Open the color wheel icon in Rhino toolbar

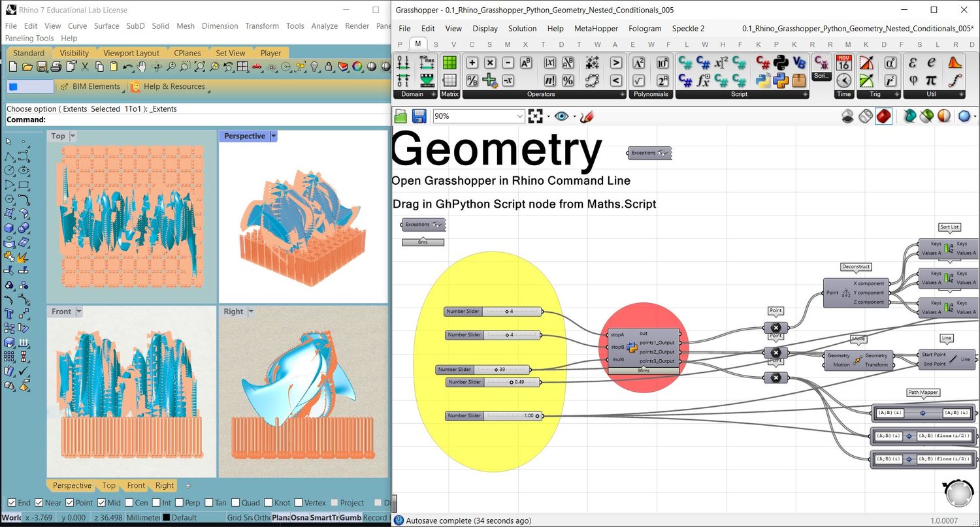(357, 67)
